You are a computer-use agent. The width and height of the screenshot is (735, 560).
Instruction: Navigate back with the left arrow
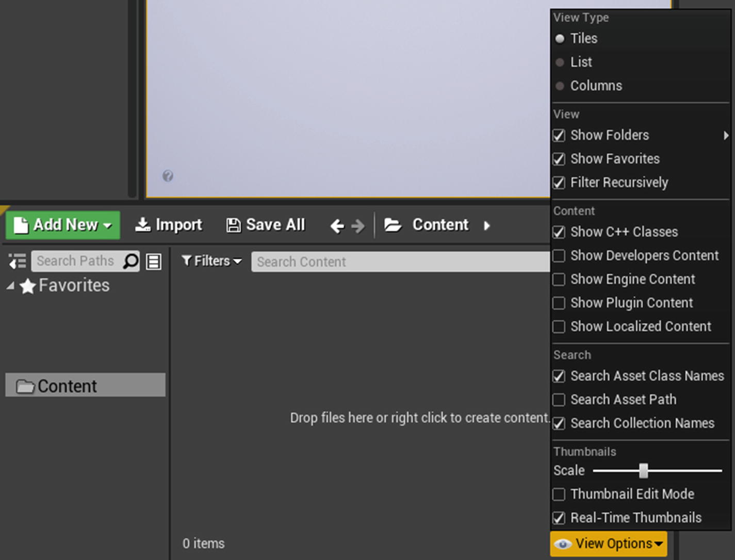pos(337,225)
